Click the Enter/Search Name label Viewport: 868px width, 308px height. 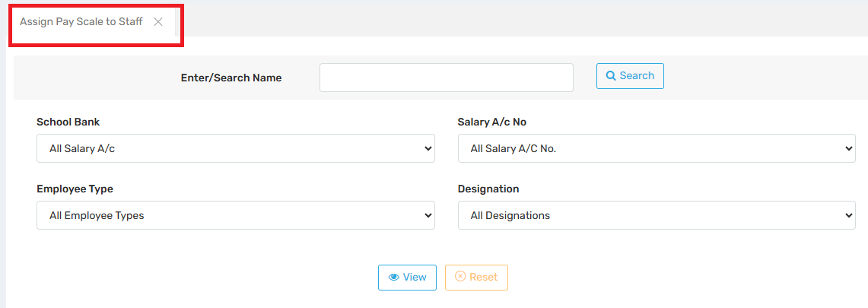(x=231, y=78)
